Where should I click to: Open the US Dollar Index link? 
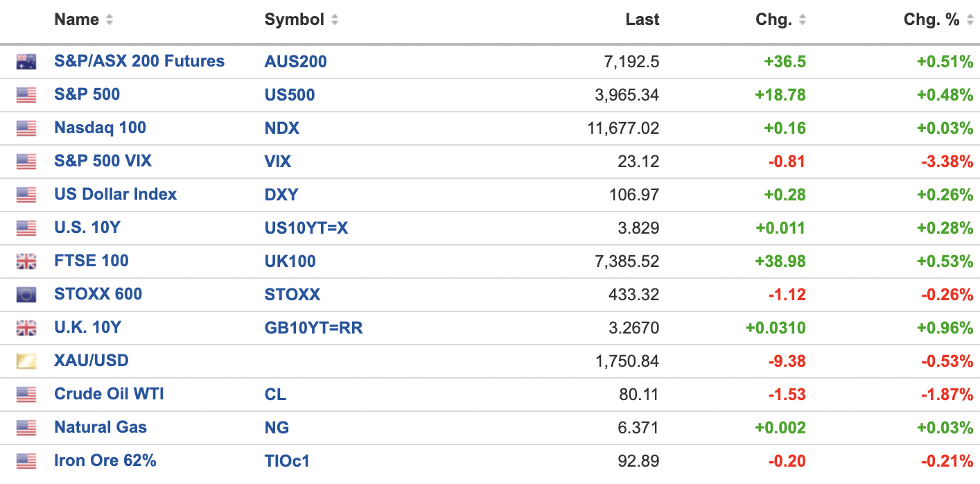[x=115, y=194]
